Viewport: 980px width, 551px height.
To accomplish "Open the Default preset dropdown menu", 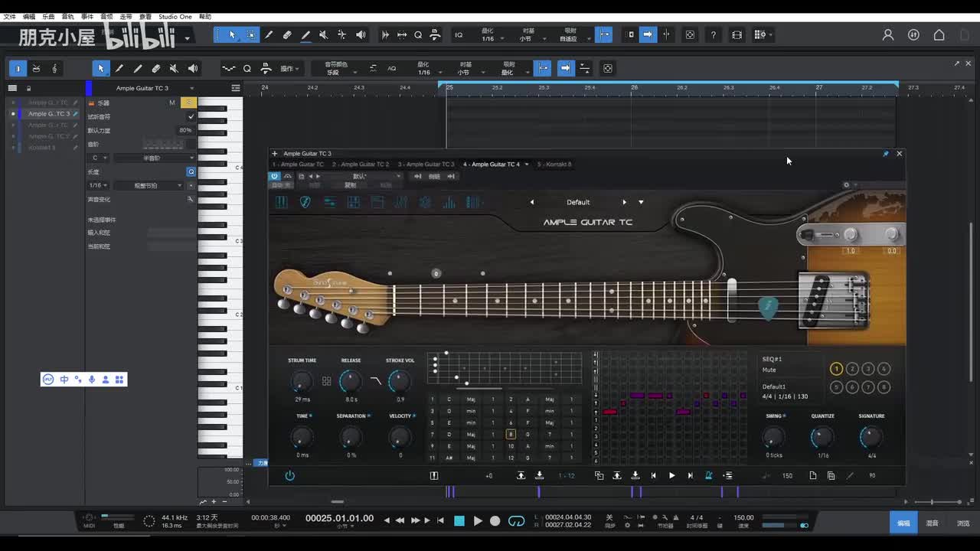I will (x=641, y=203).
